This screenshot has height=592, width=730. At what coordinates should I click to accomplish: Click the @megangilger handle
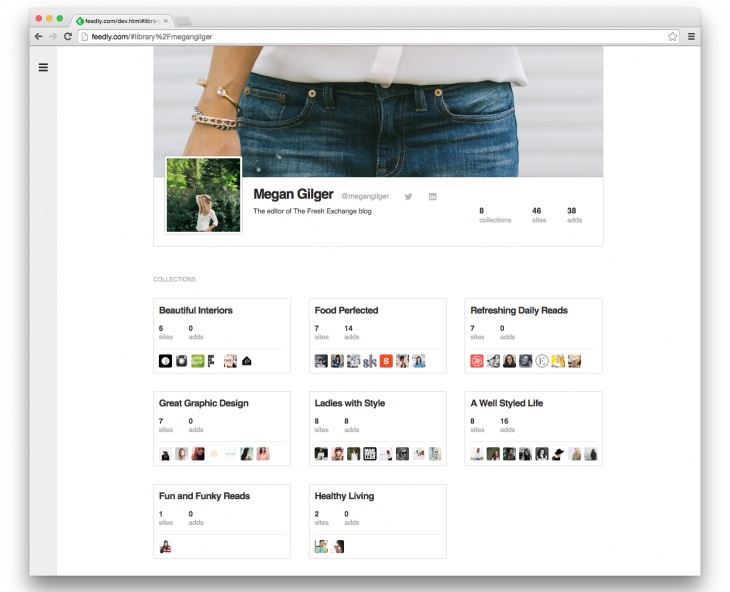click(x=365, y=196)
